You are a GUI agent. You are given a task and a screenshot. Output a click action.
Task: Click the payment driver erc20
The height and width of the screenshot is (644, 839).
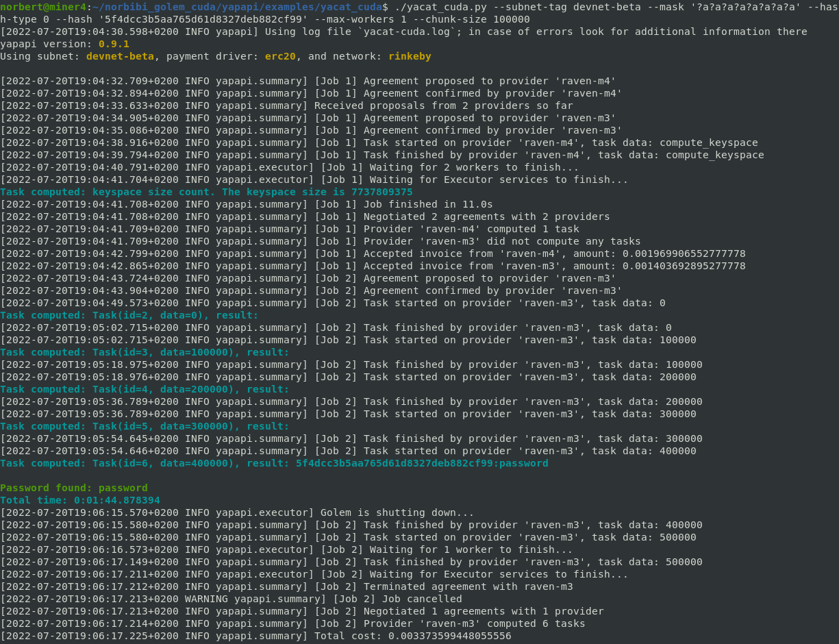coord(280,56)
